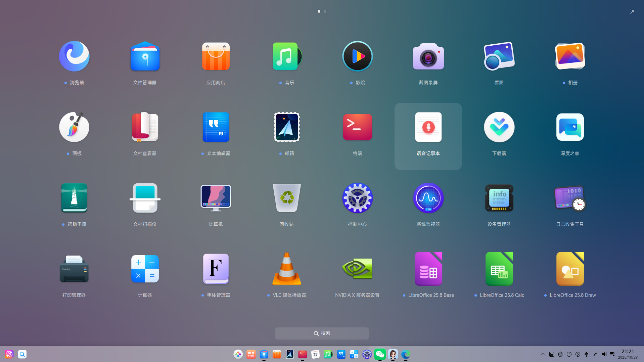Click the 搜索 search field
This screenshot has width=644, height=362.
[x=322, y=333]
